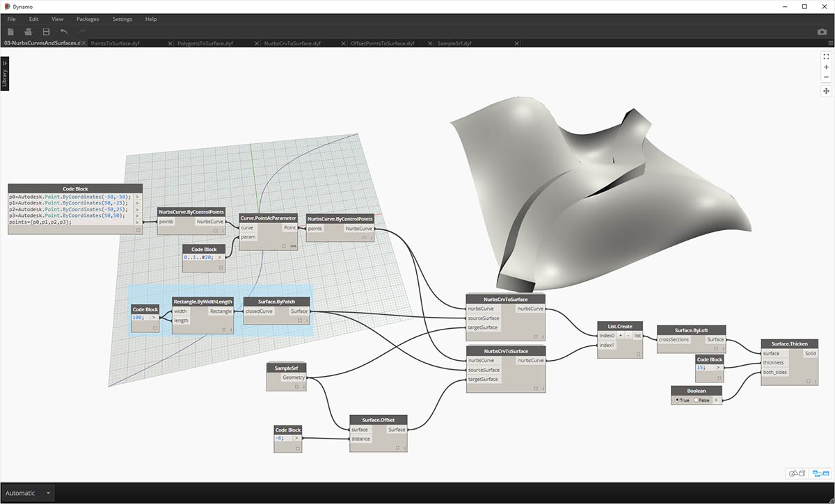This screenshot has height=504, width=835.
Task: Click the Zoom to Fit icon
Action: click(826, 56)
